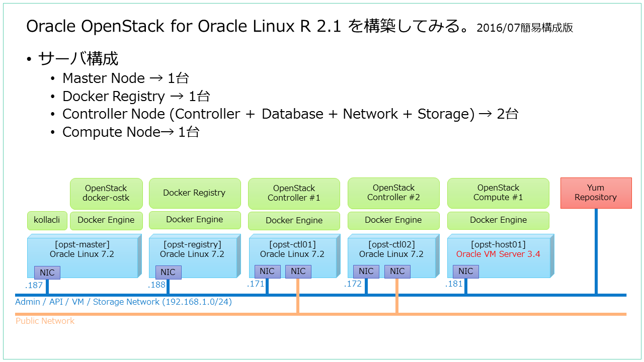
Task: Click the NIC box on opst-master
Action: coord(47,273)
